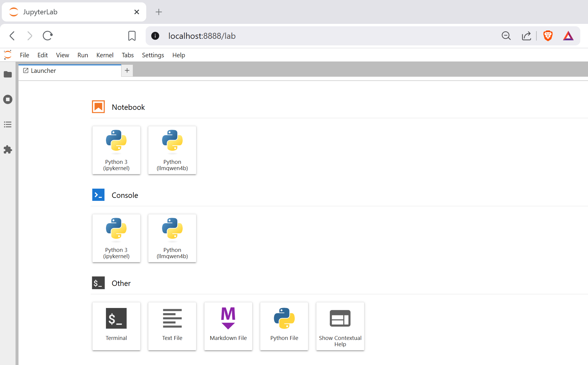This screenshot has height=365, width=588.
Task: Create a new Markdown File
Action: (228, 326)
